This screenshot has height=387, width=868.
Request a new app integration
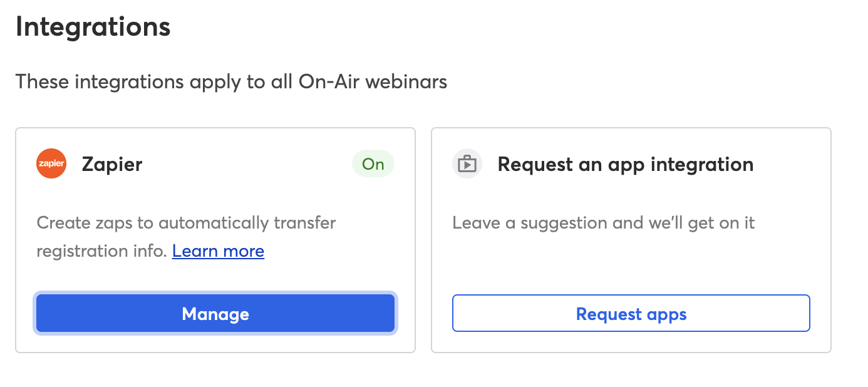[x=631, y=314]
